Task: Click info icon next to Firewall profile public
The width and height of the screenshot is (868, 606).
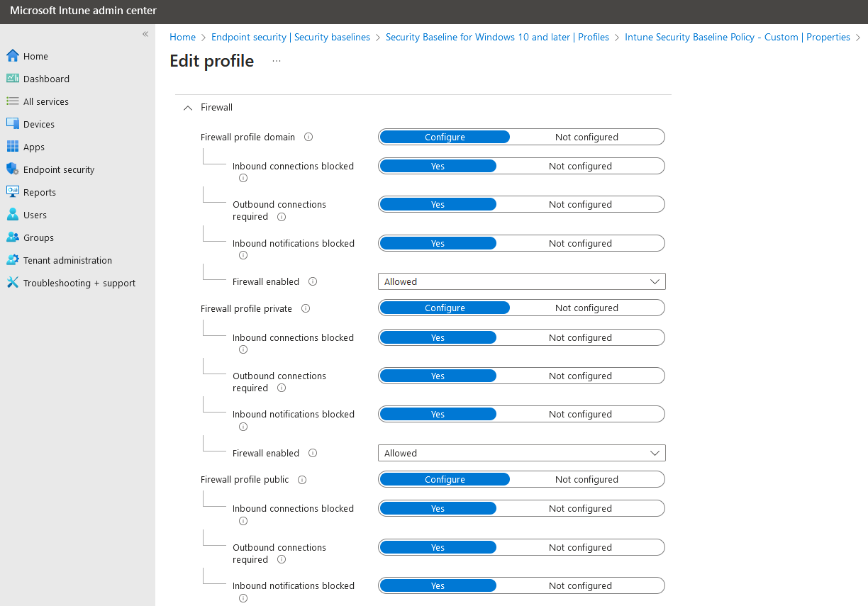Action: point(302,480)
